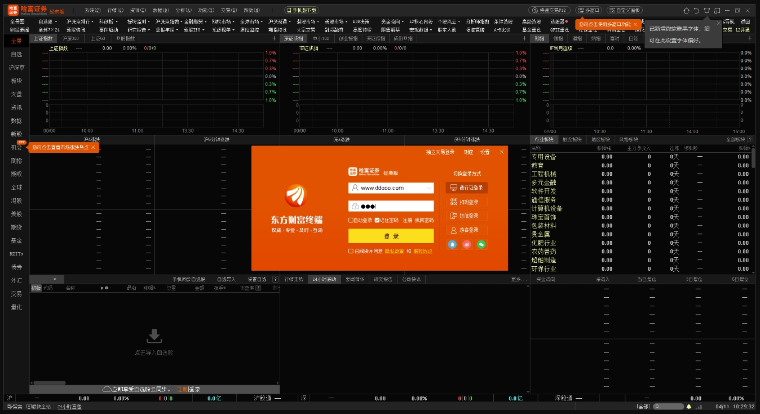Select 通行证登录 passport login method

(467, 188)
